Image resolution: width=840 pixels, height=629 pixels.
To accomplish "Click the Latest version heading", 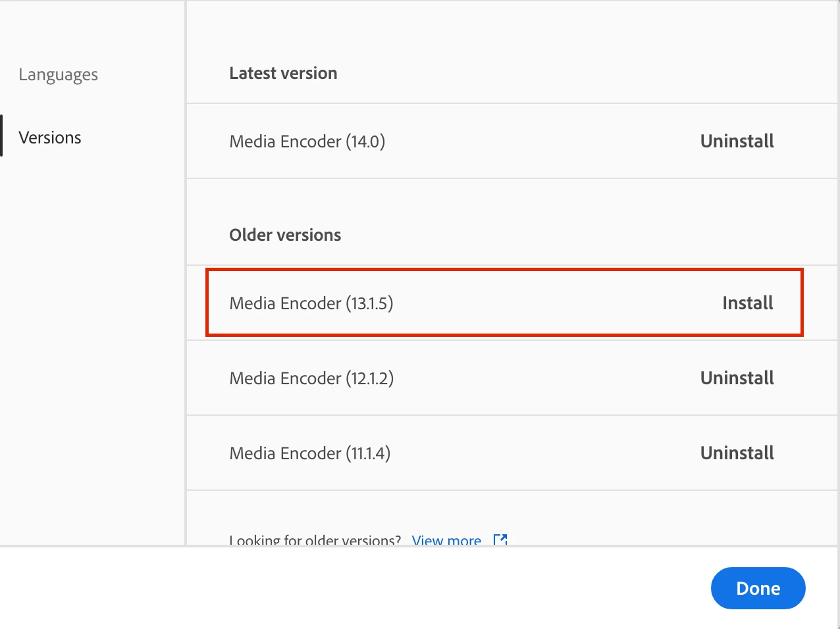I will (x=283, y=73).
